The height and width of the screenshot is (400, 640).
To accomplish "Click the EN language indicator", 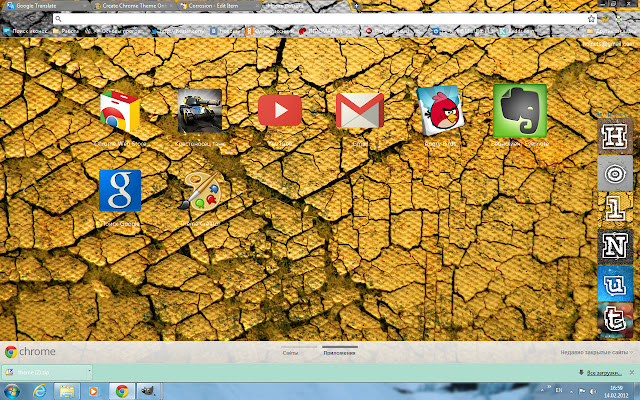I will [559, 391].
